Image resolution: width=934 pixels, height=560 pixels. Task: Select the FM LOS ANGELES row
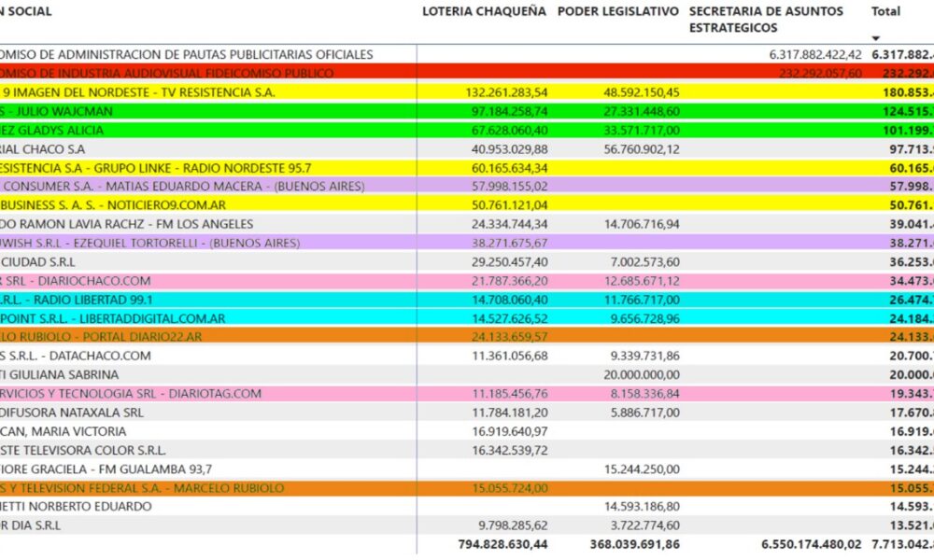pyautogui.click(x=467, y=224)
